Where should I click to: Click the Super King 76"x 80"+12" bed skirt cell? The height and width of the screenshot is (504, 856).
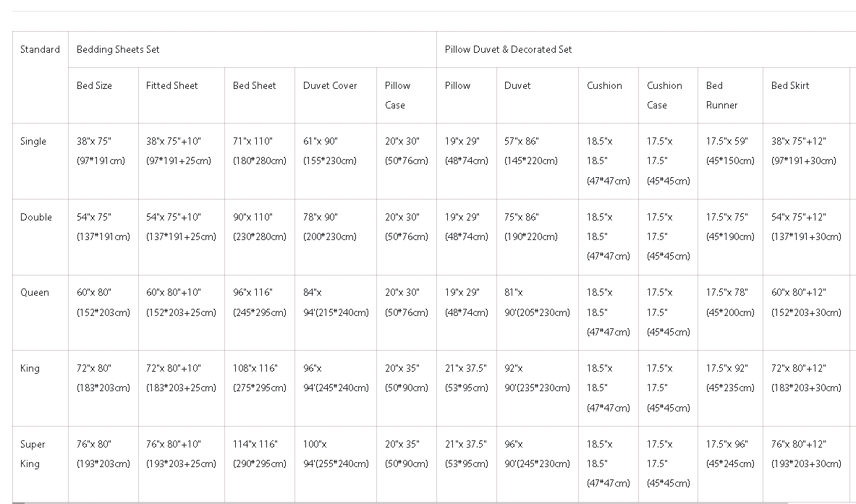[806, 453]
